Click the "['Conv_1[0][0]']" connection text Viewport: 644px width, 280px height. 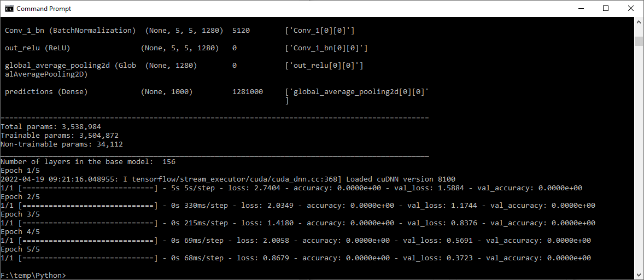click(319, 31)
